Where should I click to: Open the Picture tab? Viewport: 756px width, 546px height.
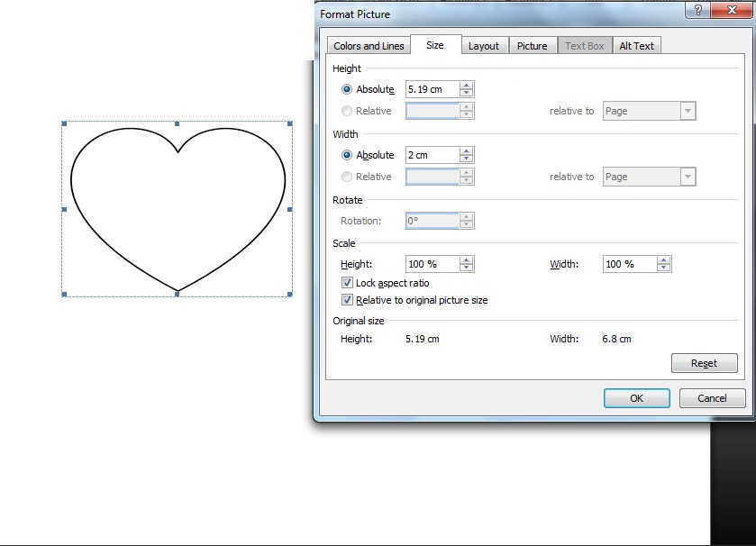coord(533,46)
